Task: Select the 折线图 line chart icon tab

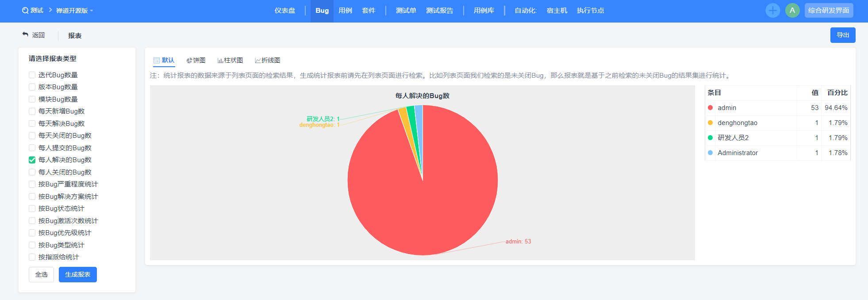Action: click(268, 61)
